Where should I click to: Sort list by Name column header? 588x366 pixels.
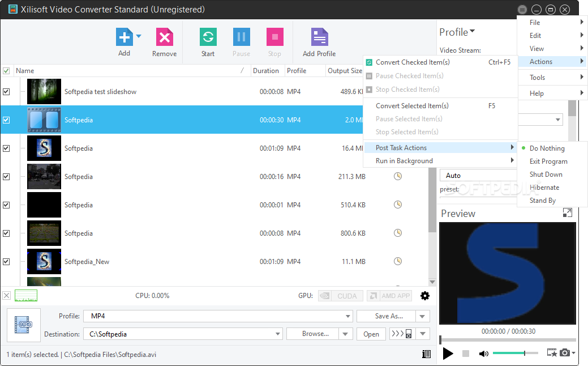click(132, 71)
